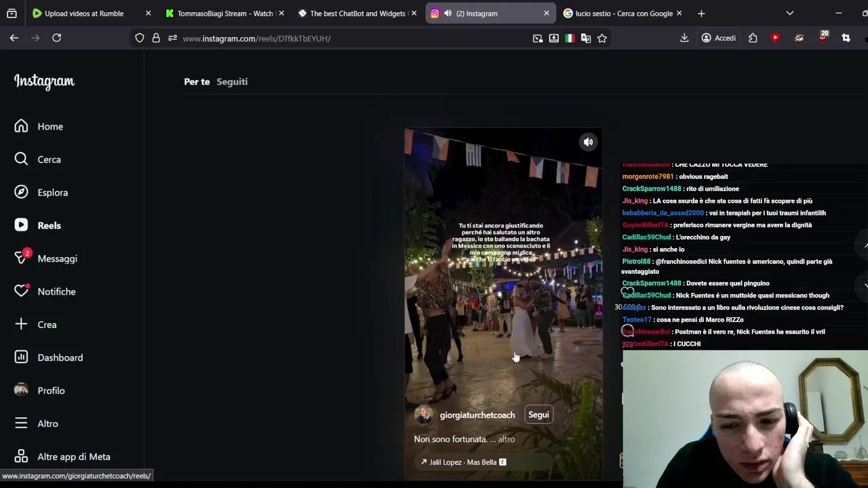The image size is (868, 488).
Task: Open the Dashboard chart icon
Action: (21, 357)
